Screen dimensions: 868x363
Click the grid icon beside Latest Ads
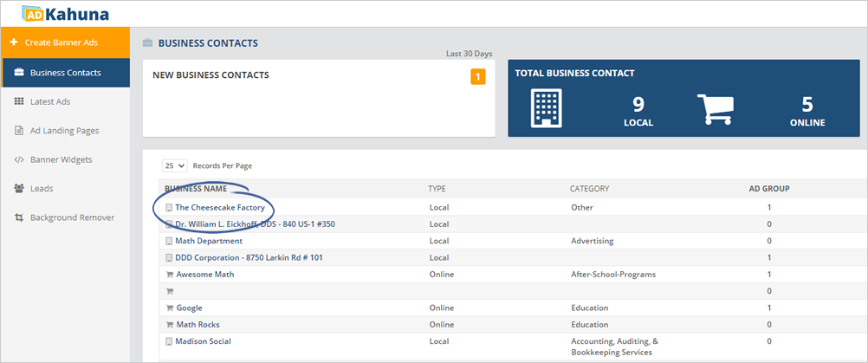pos(18,101)
